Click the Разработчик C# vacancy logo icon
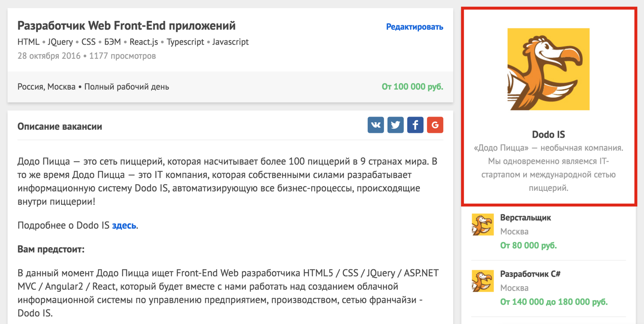The image size is (644, 324). click(x=482, y=281)
